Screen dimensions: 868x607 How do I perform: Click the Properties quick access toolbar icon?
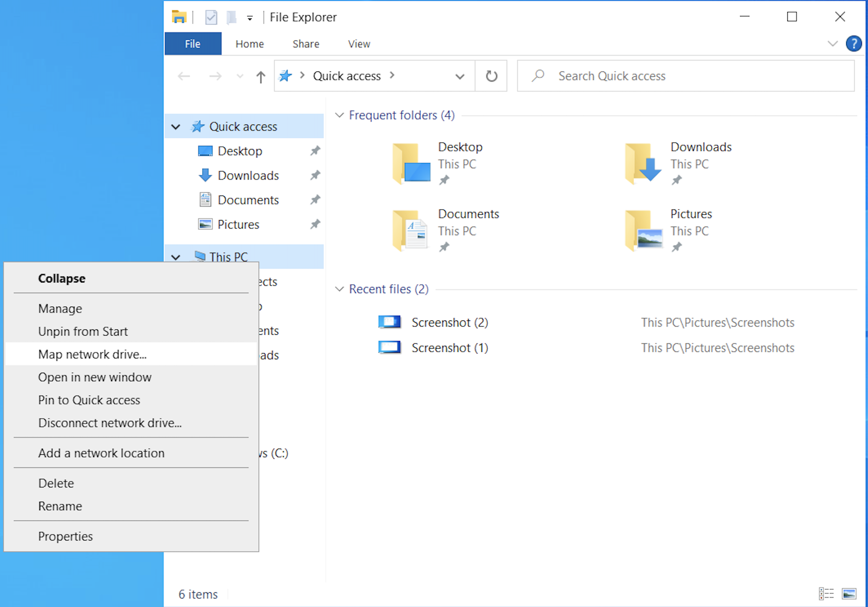click(211, 17)
